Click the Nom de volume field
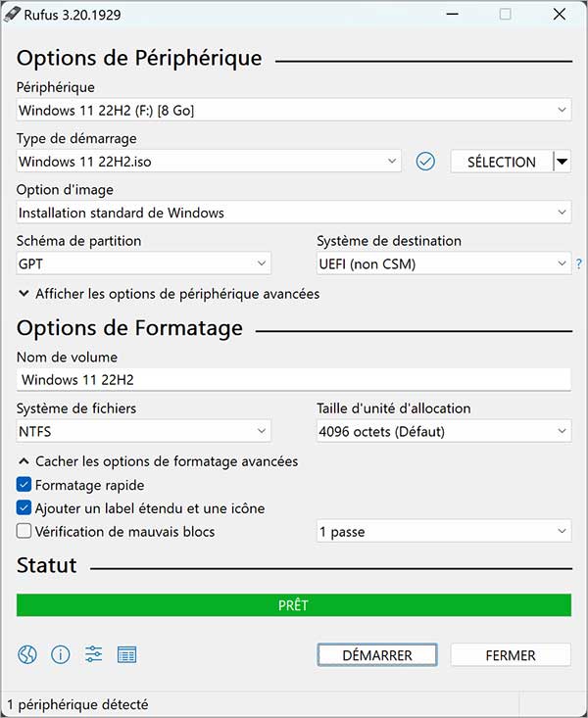This screenshot has height=718, width=588. [294, 380]
